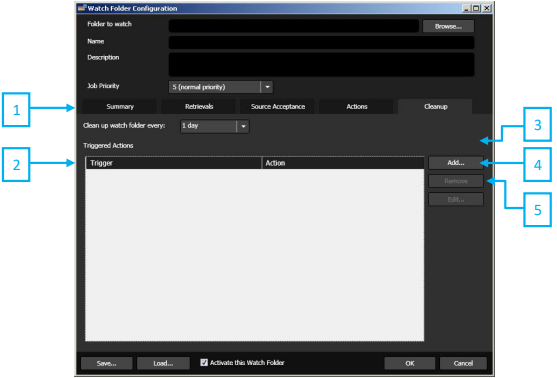Focus the Folder to watch field
The width and height of the screenshot is (557, 378).
[293, 26]
